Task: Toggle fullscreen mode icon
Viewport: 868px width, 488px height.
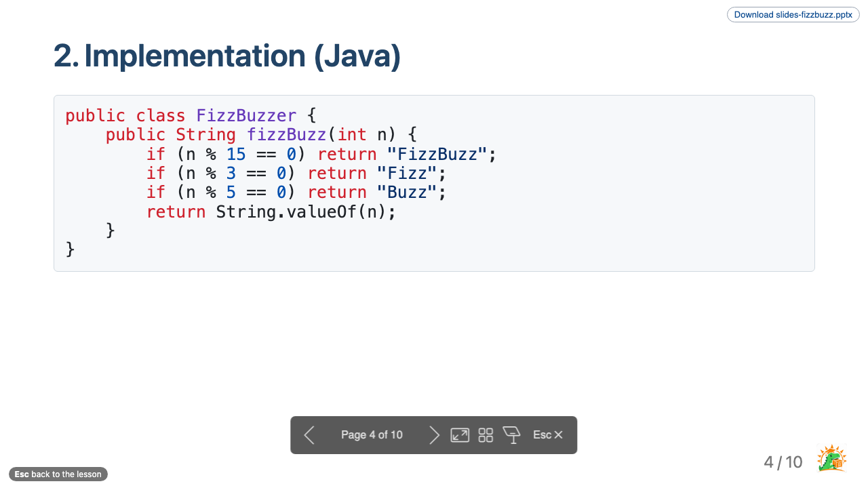Action: 460,435
